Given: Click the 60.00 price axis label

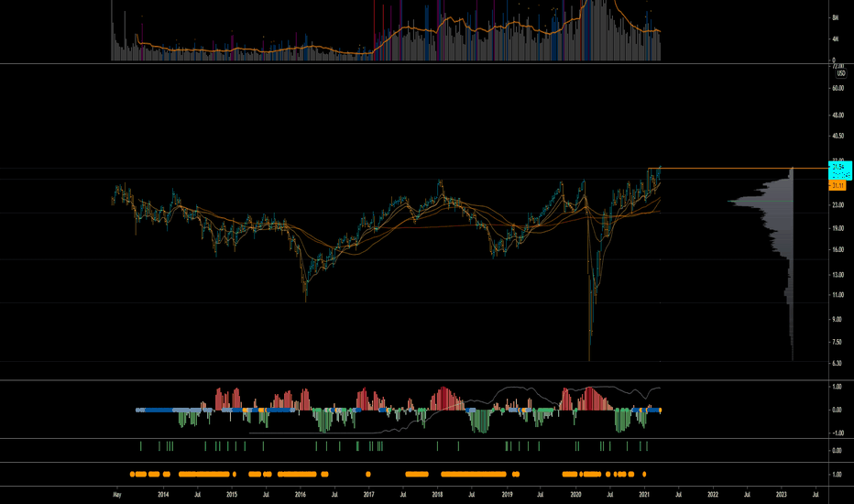Looking at the screenshot, I should click(838, 88).
